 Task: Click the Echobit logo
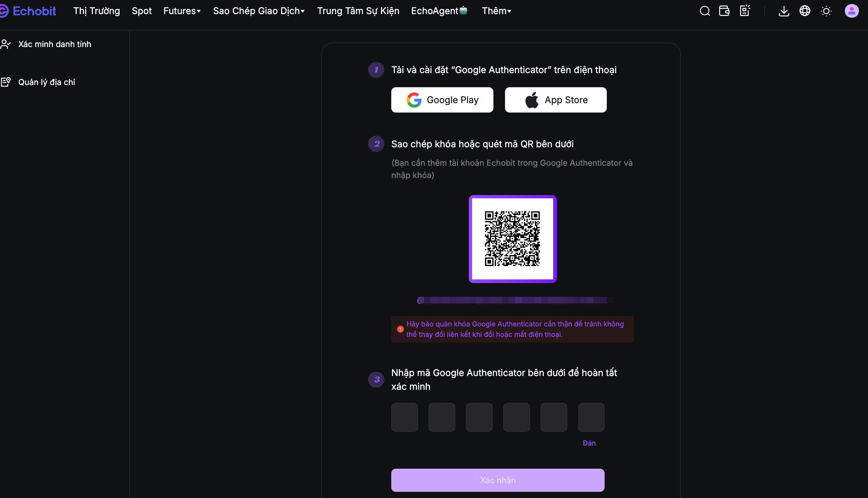point(28,11)
